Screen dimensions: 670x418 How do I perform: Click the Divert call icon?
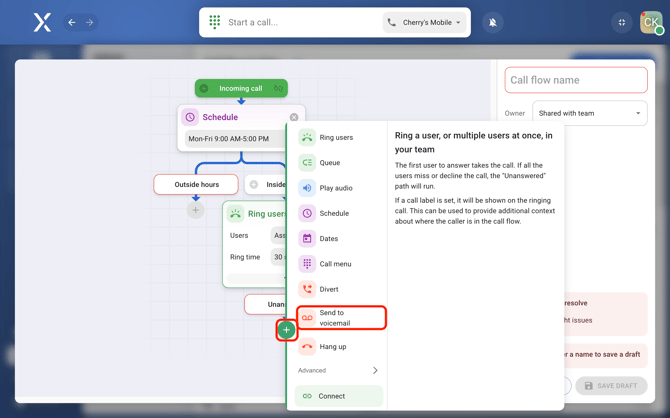point(307,290)
